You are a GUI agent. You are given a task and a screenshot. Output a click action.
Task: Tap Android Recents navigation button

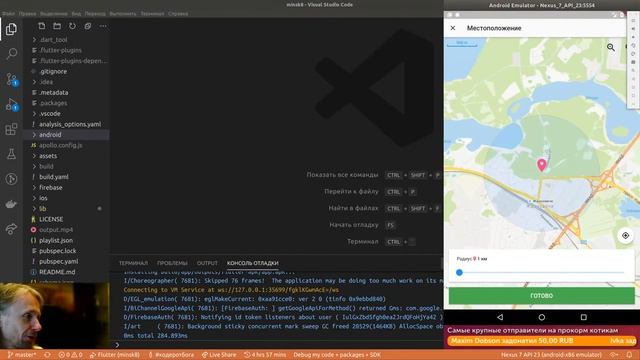click(584, 317)
